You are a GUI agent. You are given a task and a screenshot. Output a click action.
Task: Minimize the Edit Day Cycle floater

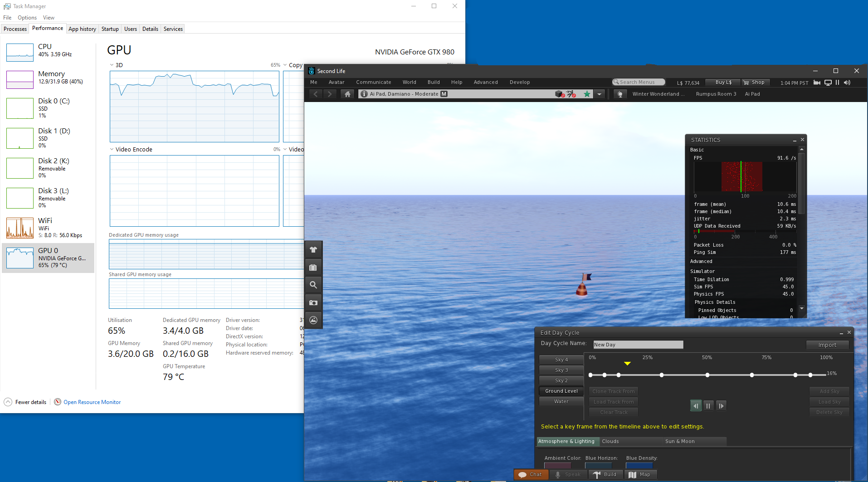point(841,333)
